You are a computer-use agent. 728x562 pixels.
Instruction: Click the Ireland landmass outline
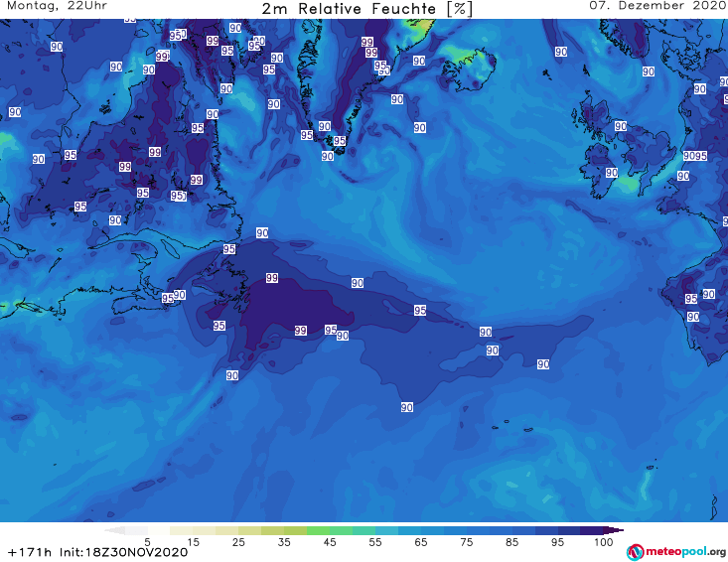click(x=599, y=170)
